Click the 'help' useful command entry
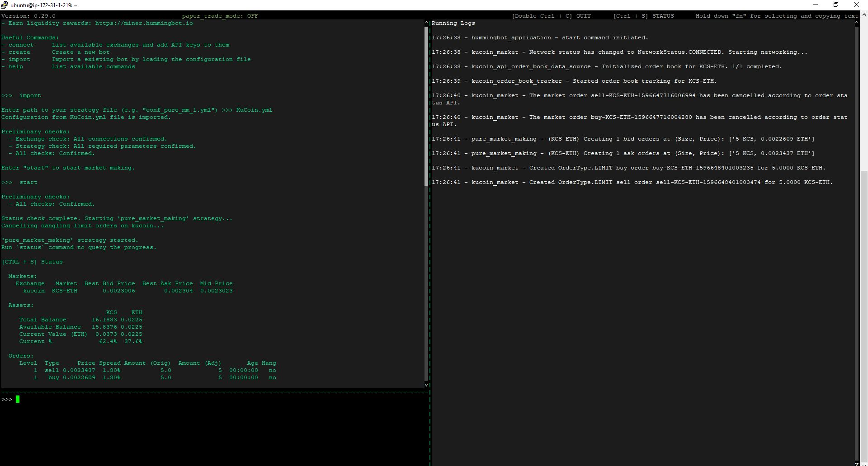This screenshot has height=466, width=868. tap(68, 66)
